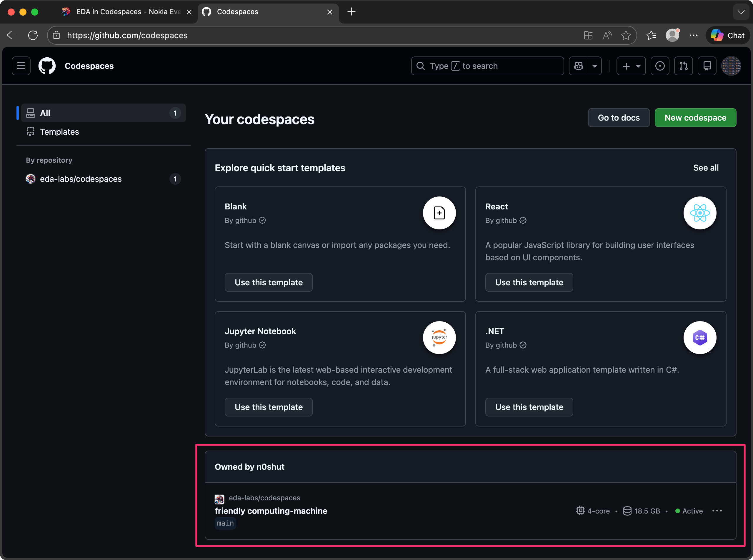Expand the Copilot dropdown arrow
The image size is (753, 560).
pyautogui.click(x=595, y=66)
